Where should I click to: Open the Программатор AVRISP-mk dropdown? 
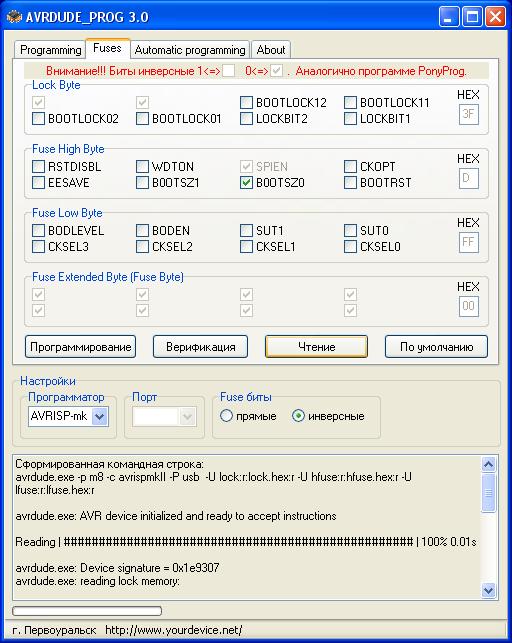click(x=100, y=417)
